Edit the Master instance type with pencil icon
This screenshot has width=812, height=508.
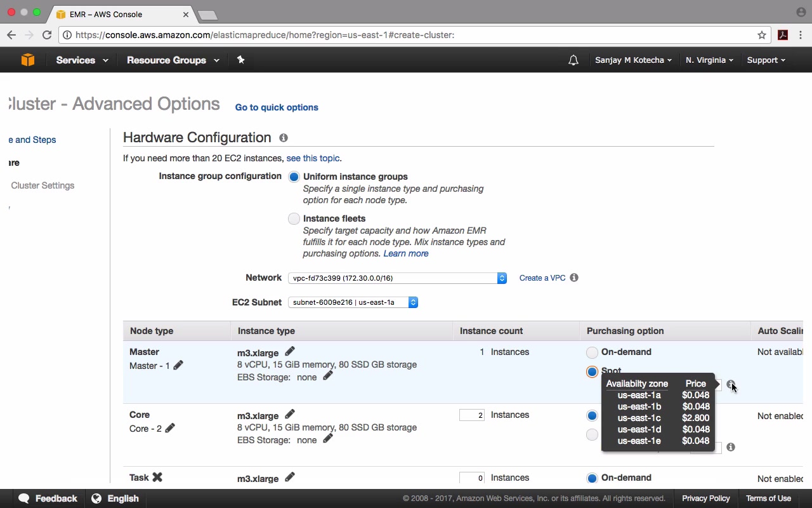click(290, 351)
